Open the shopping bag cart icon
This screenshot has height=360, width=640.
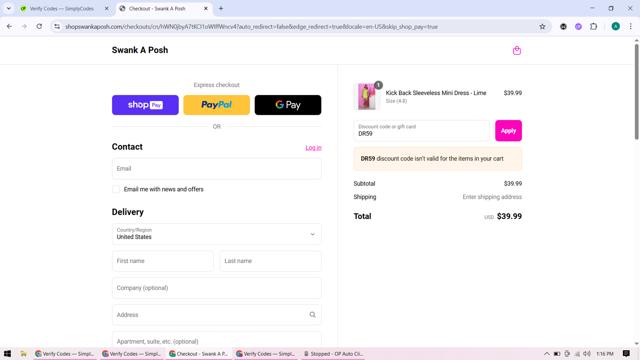click(x=517, y=51)
